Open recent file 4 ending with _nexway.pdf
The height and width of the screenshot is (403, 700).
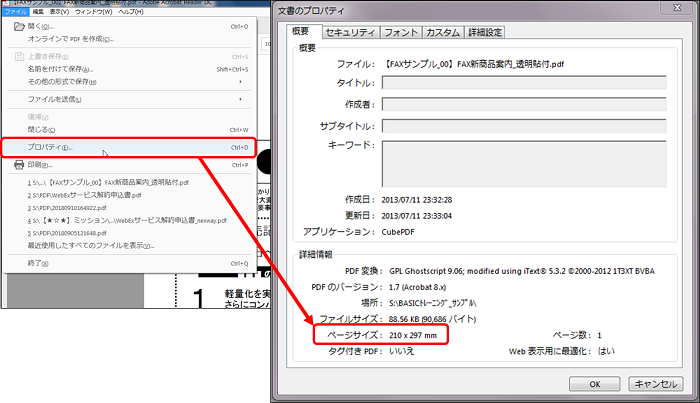coord(127,220)
